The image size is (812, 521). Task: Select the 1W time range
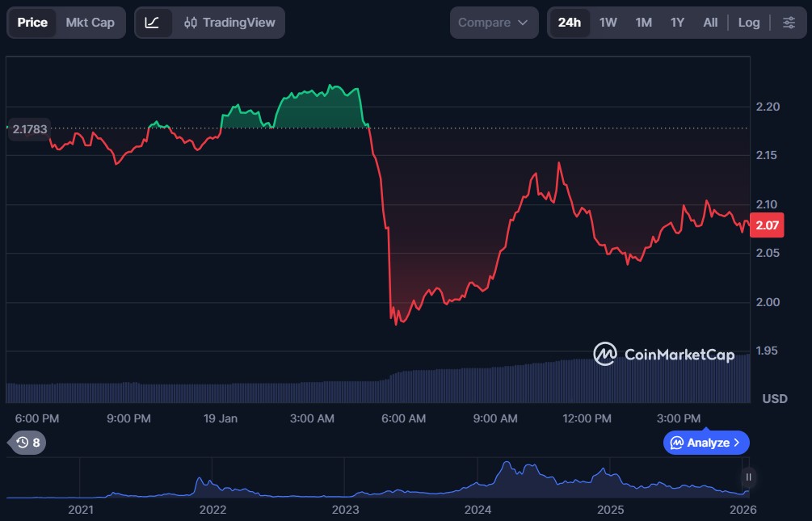point(608,23)
